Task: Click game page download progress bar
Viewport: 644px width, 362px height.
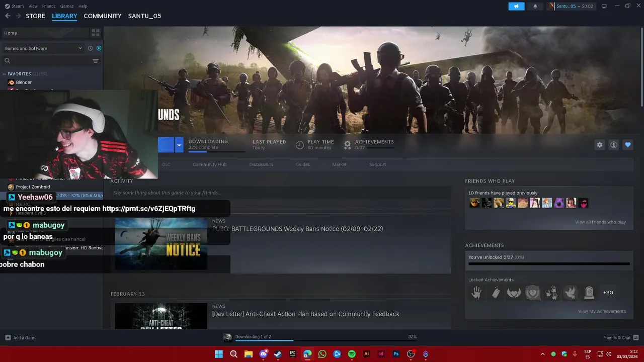Action: click(217, 151)
